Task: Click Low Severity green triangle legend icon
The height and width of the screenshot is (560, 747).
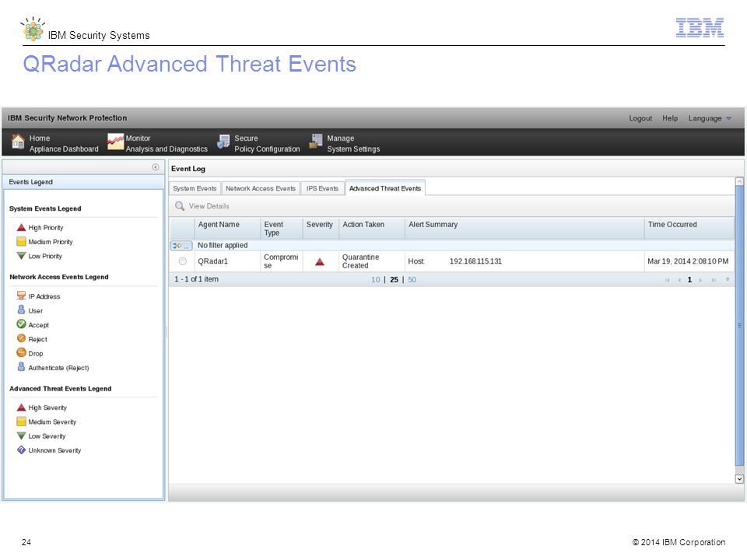Action: point(22,436)
